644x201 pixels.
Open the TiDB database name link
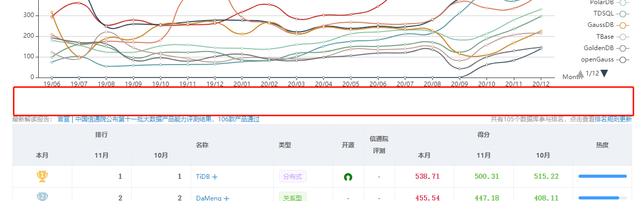point(203,177)
